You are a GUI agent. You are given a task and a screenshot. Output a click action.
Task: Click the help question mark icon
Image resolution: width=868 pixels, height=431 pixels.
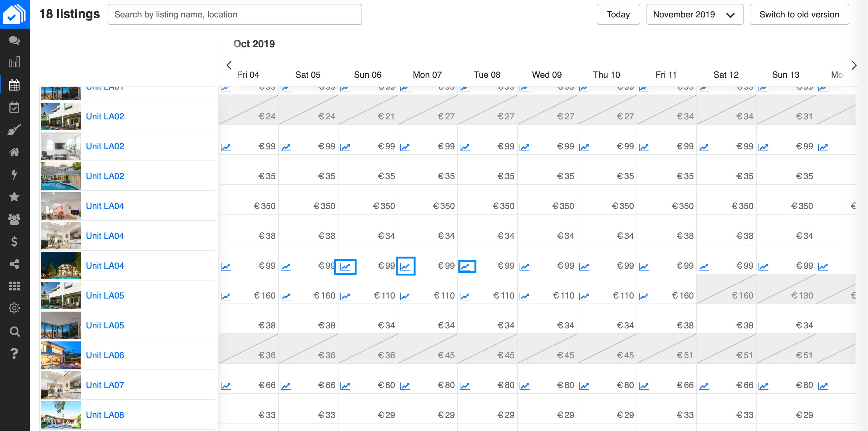coord(14,353)
